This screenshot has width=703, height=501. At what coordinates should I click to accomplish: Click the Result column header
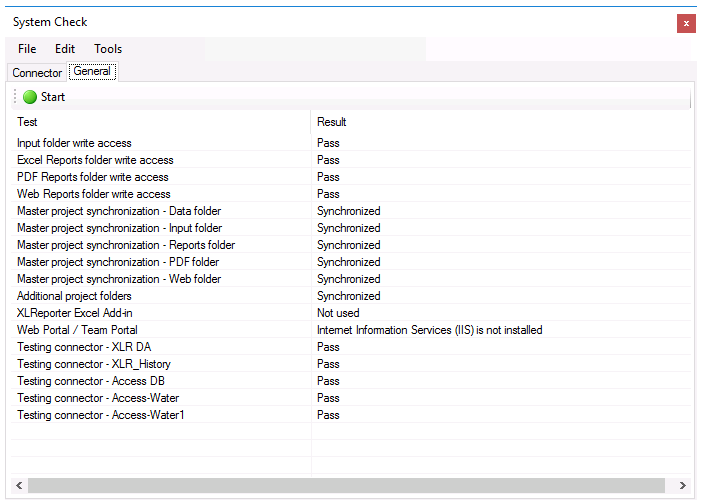(x=501, y=122)
